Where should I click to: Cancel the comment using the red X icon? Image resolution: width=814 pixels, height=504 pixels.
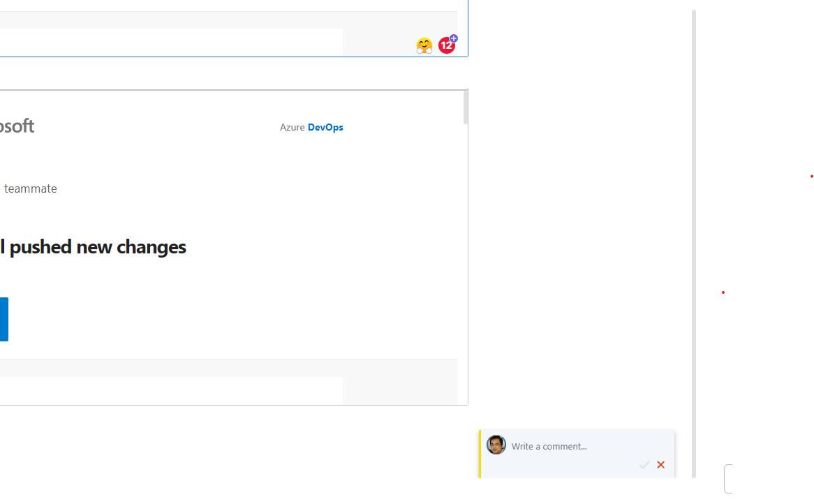pos(660,464)
